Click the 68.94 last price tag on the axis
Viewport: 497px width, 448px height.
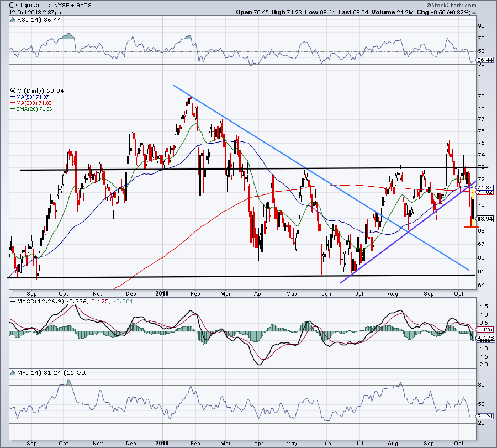click(485, 219)
